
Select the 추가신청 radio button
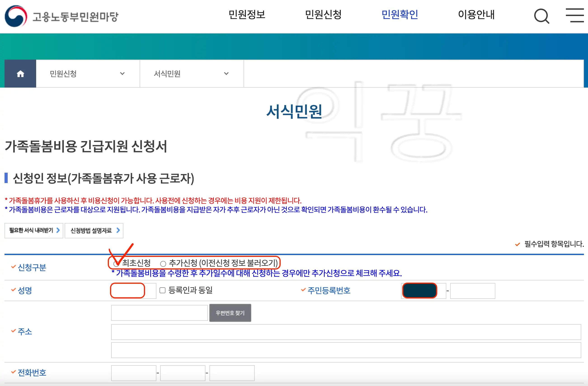163,264
